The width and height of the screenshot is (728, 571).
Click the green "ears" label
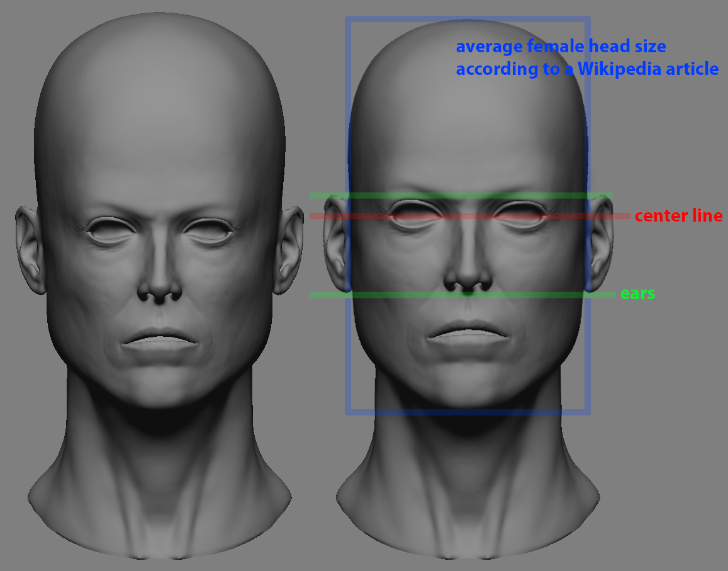pos(637,293)
